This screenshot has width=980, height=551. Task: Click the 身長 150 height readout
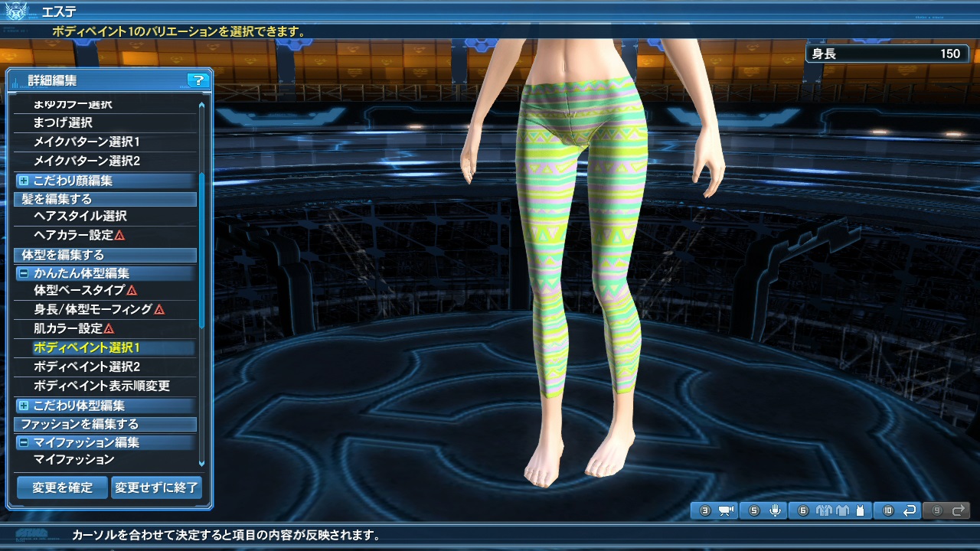point(886,54)
